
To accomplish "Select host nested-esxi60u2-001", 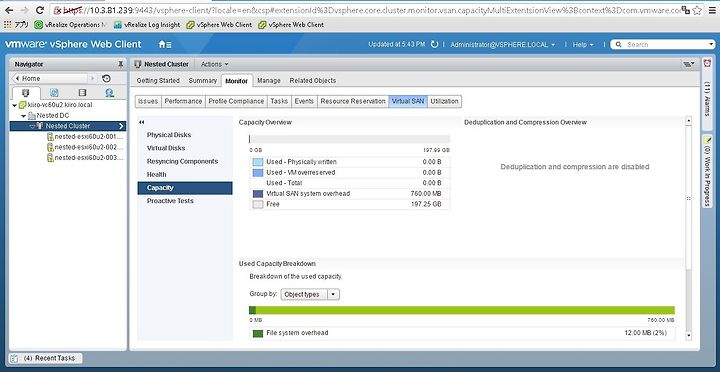I will (x=85, y=137).
